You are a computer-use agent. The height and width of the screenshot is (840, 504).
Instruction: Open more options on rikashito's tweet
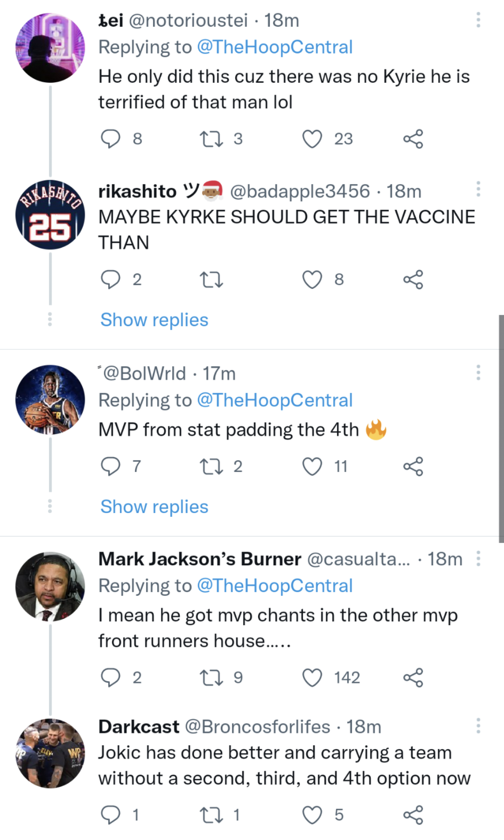[478, 189]
